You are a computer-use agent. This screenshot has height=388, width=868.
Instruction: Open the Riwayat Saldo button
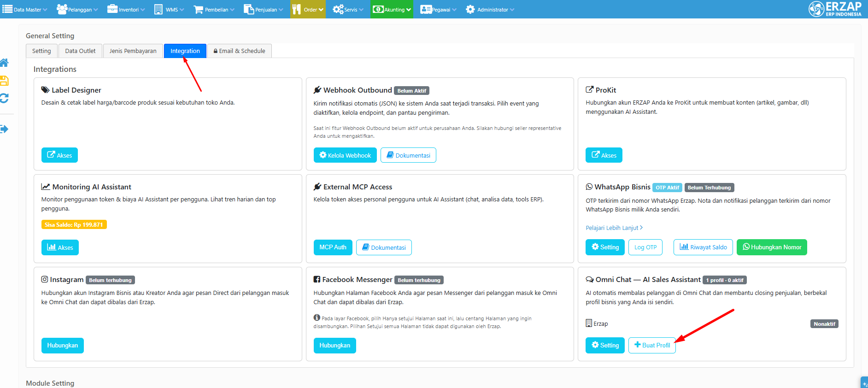click(x=704, y=247)
